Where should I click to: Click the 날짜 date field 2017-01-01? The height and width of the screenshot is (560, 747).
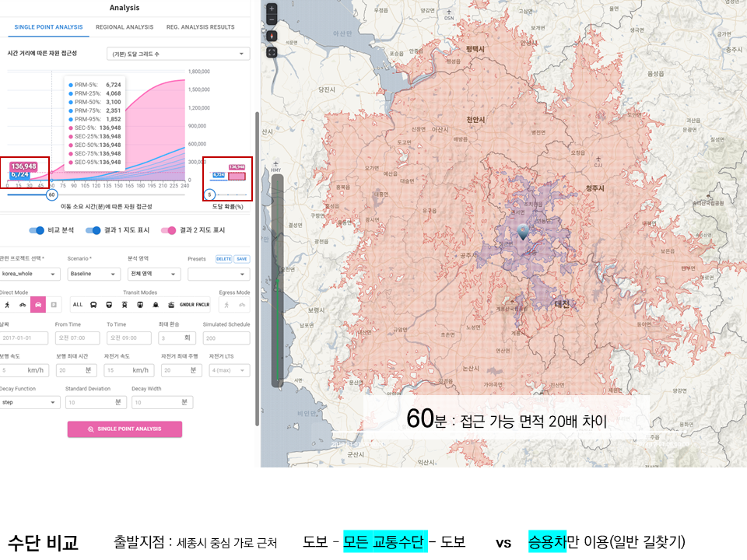tap(24, 338)
